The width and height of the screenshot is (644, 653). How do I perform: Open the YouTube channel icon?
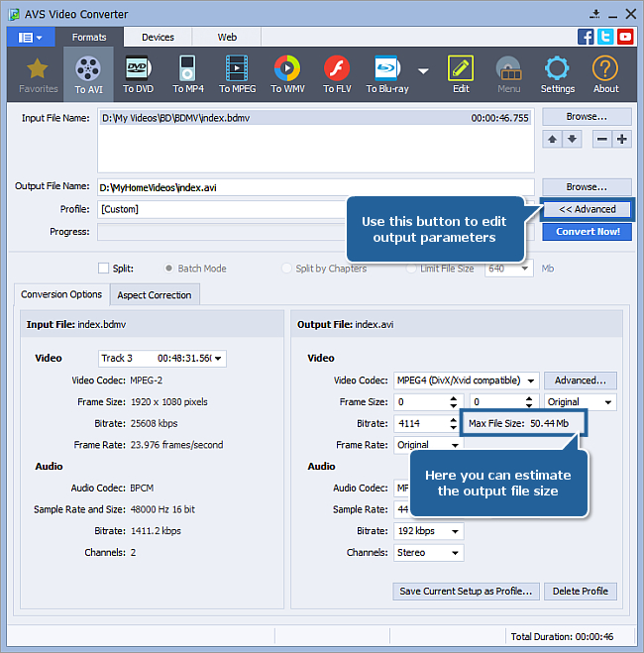click(x=625, y=37)
